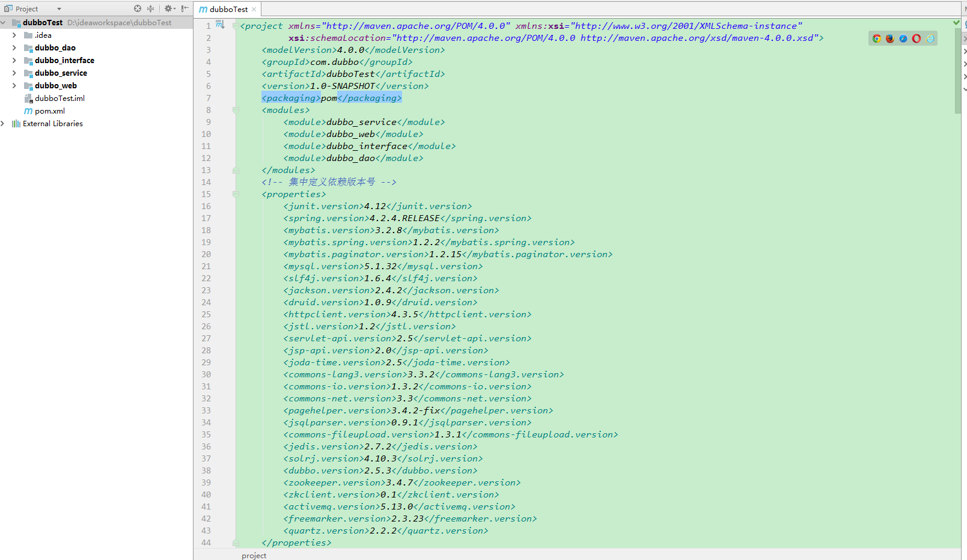This screenshot has width=967, height=560.
Task: Click the spring.version 4.2.4.RELEASE line
Action: click(407, 218)
